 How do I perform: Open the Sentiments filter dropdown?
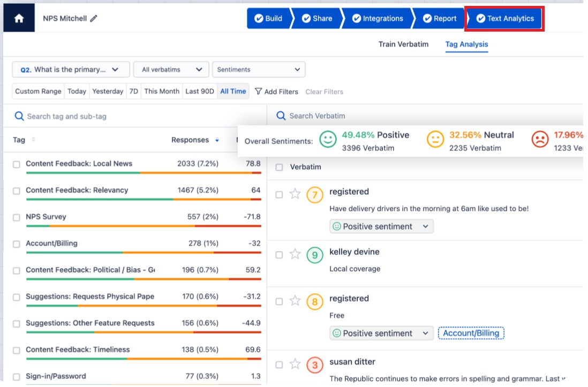pyautogui.click(x=259, y=69)
